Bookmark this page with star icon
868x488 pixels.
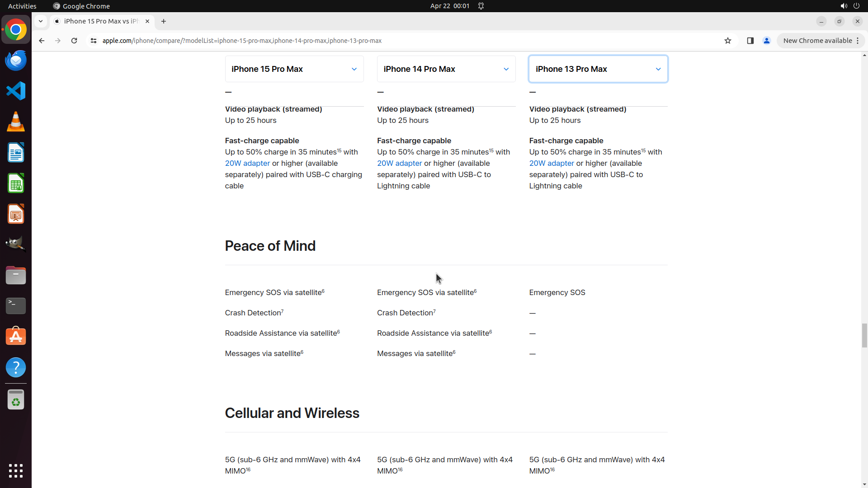pyautogui.click(x=728, y=41)
